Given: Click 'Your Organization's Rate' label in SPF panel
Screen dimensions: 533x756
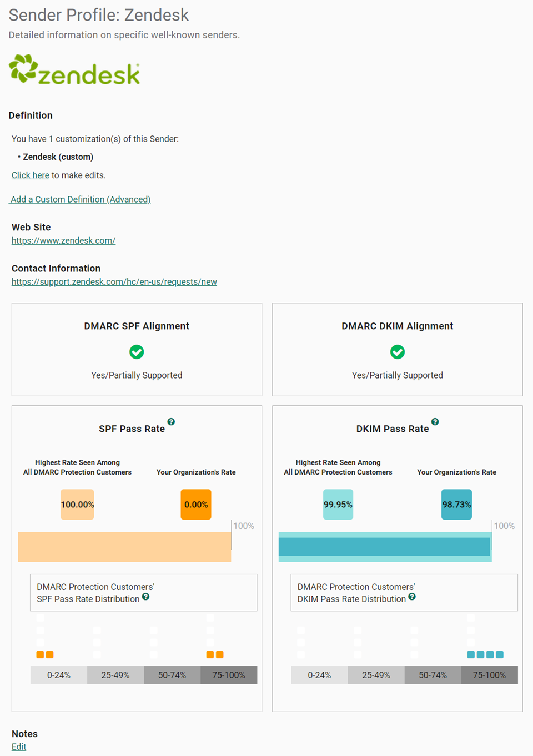Looking at the screenshot, I should [x=196, y=472].
